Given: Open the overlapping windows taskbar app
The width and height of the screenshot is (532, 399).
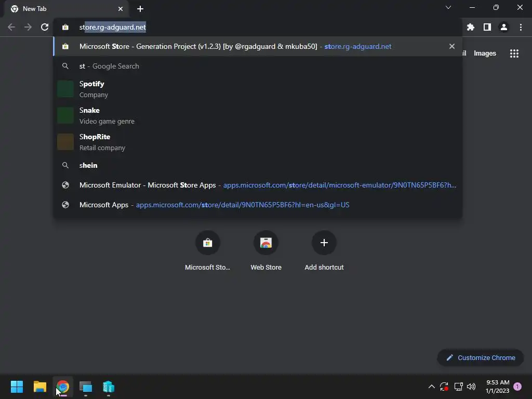Looking at the screenshot, I should [x=86, y=387].
